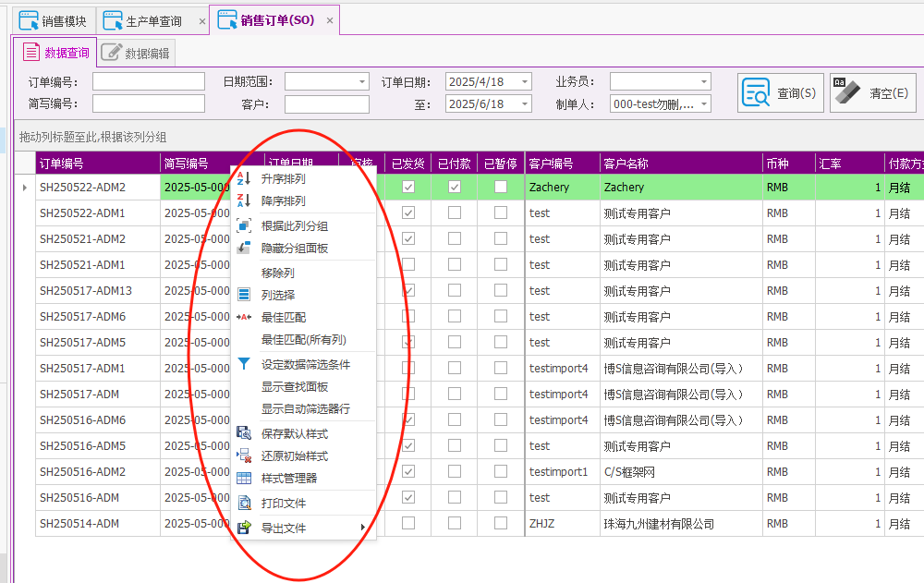924x583 pixels.
Task: Toggle 已付款 checkbox for order SH250522-ADM2
Action: [x=455, y=187]
